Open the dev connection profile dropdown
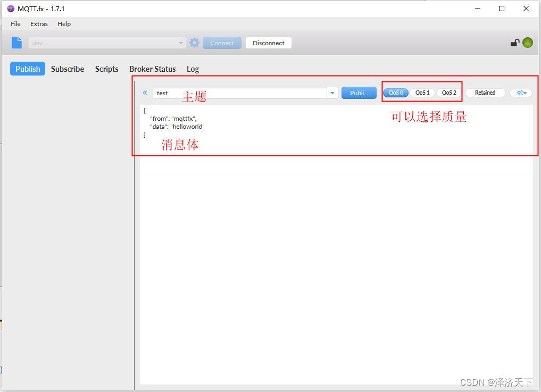541x392 pixels. click(107, 43)
